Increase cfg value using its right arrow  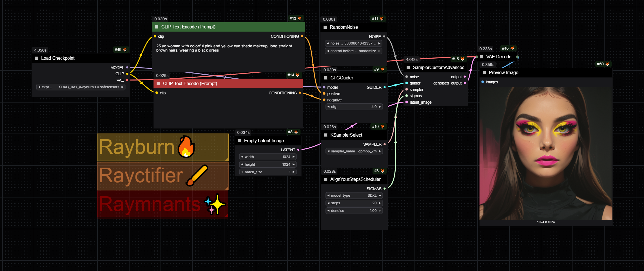click(380, 106)
